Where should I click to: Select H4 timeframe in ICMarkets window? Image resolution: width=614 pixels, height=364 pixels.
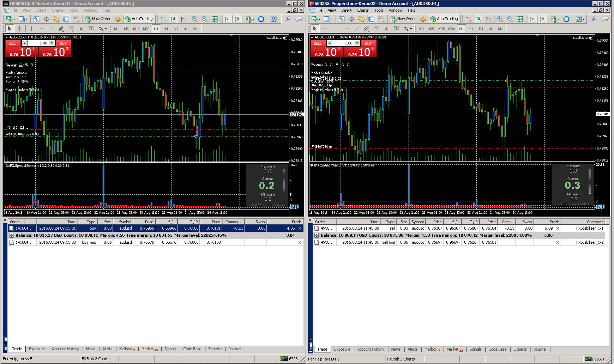click(x=166, y=29)
